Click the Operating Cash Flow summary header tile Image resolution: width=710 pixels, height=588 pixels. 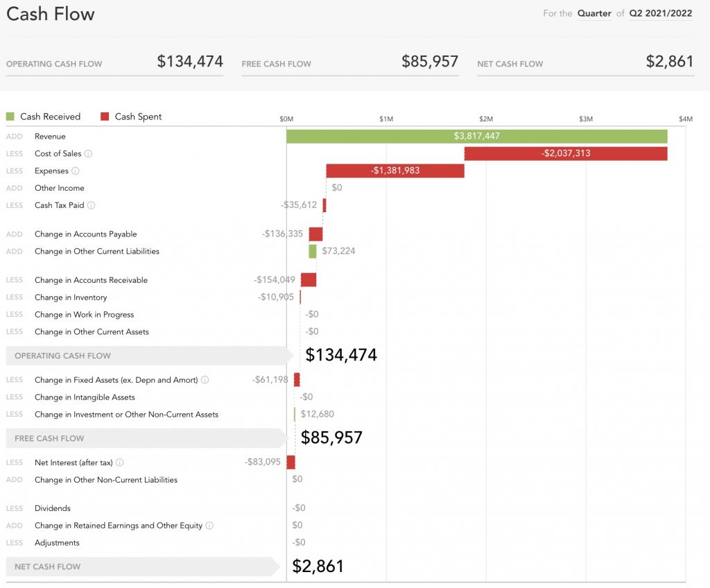pos(114,62)
